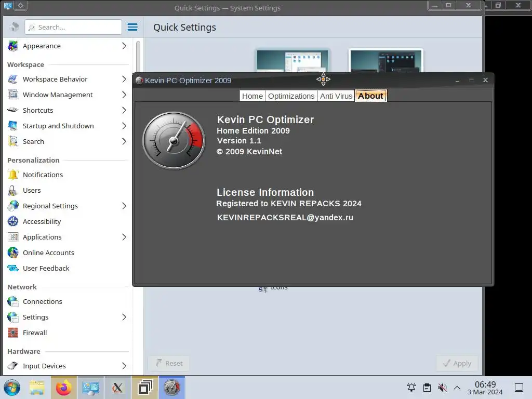Click the speedometer gauge logo
The image size is (532, 399).
tap(174, 140)
